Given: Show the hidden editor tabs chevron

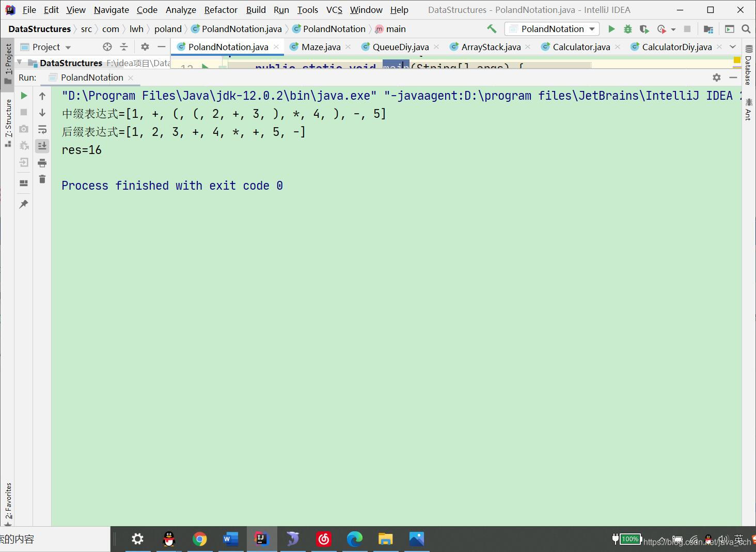Looking at the screenshot, I should (733, 47).
